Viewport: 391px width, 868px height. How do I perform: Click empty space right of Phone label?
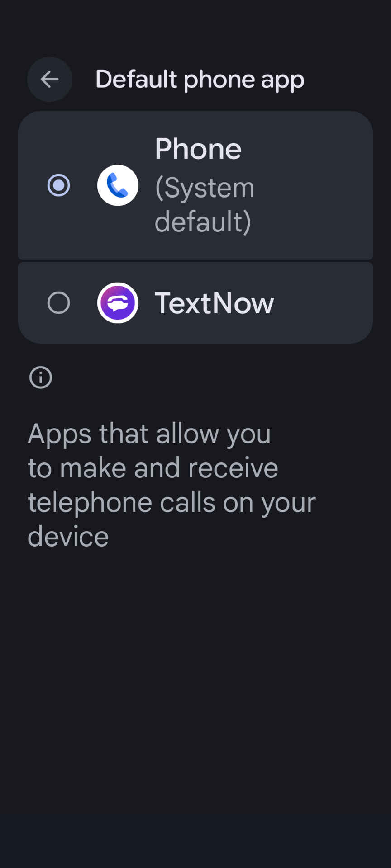point(312,185)
